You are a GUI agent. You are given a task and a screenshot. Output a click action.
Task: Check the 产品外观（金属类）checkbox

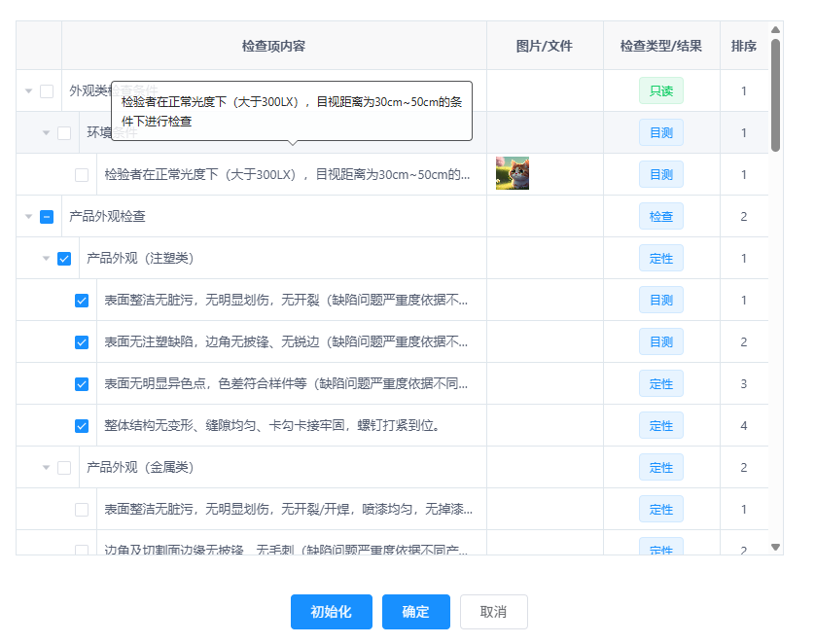tap(64, 468)
